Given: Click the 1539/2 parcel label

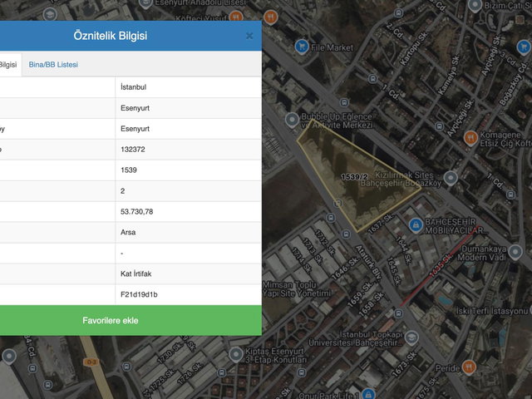Looking at the screenshot, I should point(354,177).
